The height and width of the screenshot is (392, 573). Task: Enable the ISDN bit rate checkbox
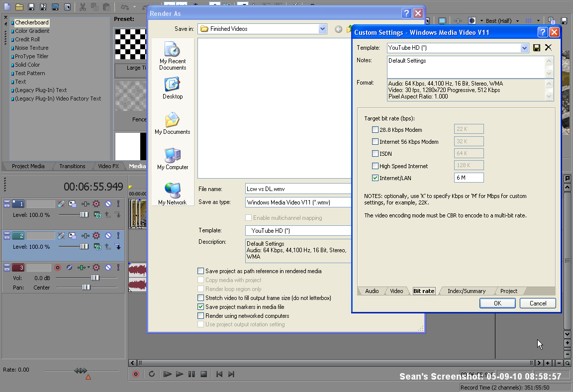[376, 154]
